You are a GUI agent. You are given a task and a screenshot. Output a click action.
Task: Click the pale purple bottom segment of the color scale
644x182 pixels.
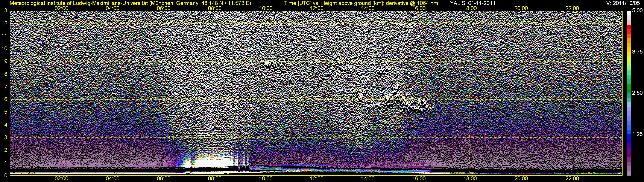(x=629, y=173)
